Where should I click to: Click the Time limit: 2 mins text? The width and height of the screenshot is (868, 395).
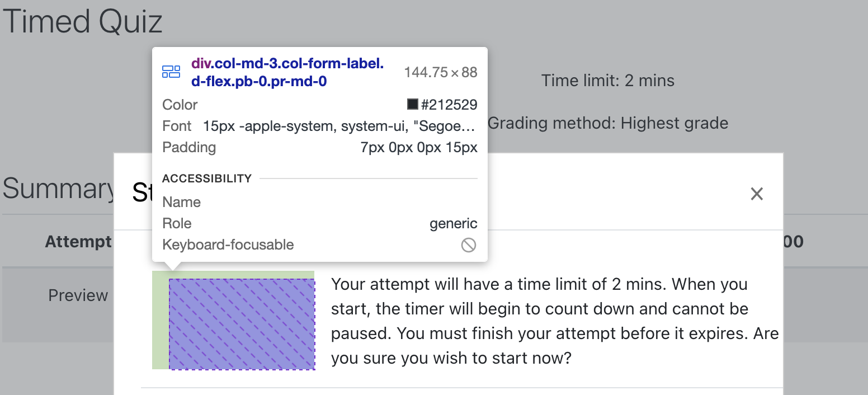pos(608,81)
